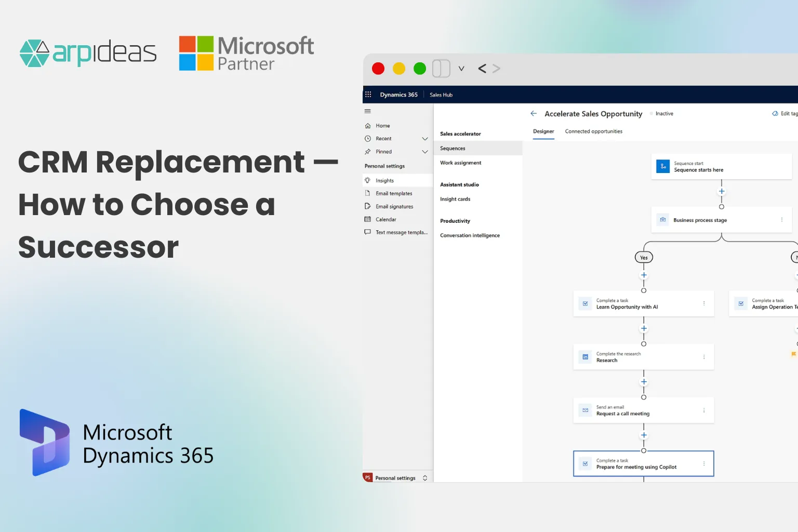Click the Accelerate Sales Opportunity title
Screen dimensions: 798x532
coord(593,114)
